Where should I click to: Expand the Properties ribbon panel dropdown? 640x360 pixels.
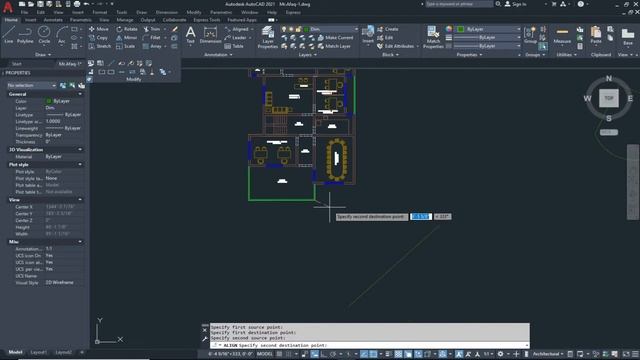(469, 55)
